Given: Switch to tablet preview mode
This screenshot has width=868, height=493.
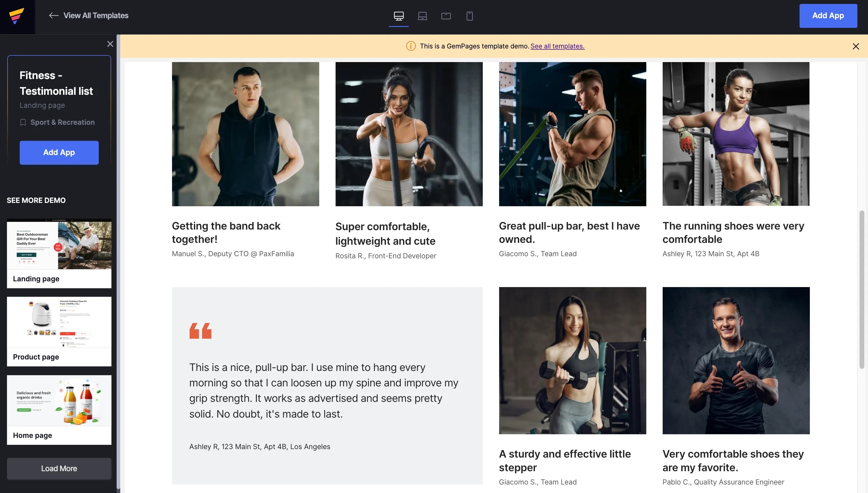Looking at the screenshot, I should click(446, 16).
